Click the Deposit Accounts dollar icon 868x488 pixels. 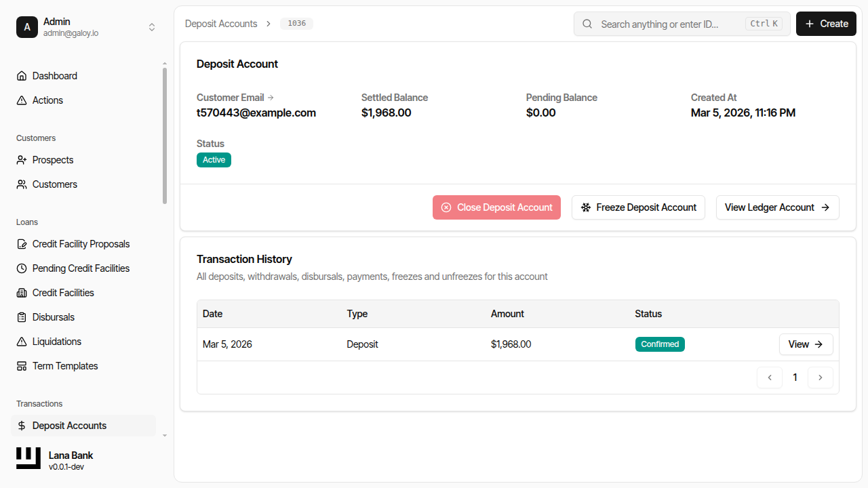(21, 426)
